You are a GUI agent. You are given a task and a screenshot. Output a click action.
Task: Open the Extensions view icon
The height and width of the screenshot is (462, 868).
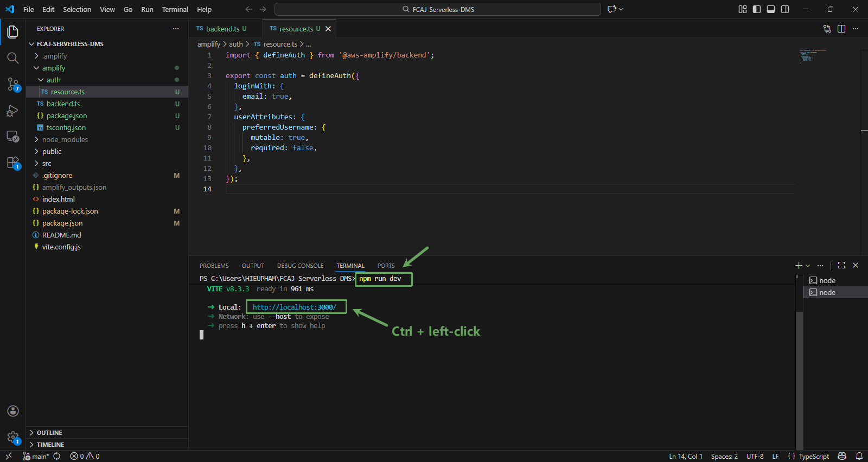click(13, 163)
